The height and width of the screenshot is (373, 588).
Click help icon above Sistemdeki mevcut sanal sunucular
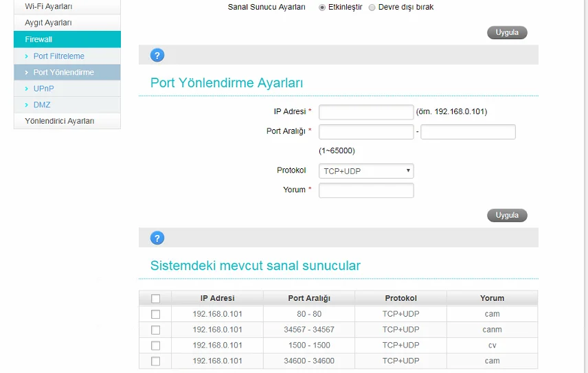point(157,238)
